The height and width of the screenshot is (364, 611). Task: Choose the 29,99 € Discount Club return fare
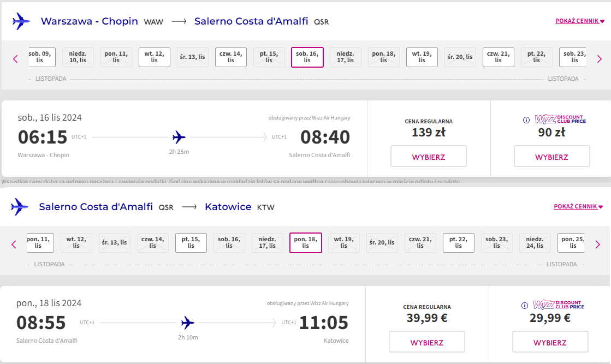[550, 342]
